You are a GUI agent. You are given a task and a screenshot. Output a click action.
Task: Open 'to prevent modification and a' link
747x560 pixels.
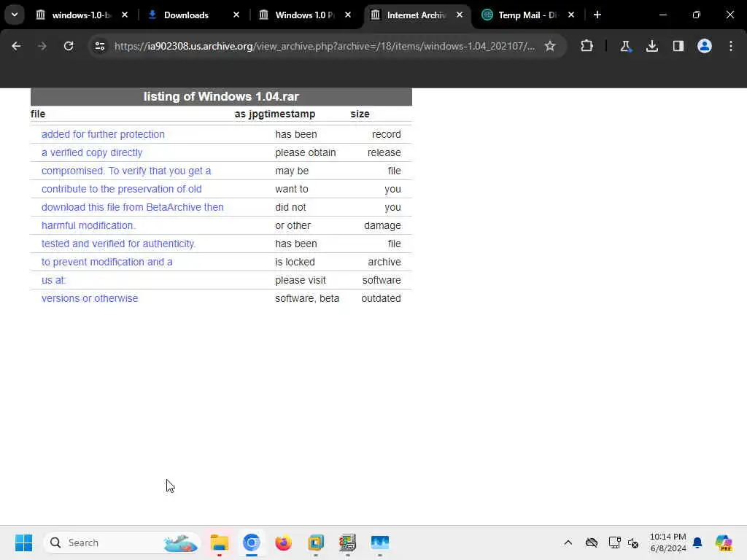point(107,262)
